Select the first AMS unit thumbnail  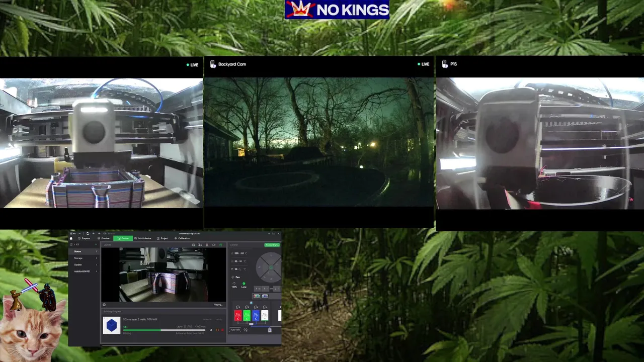coord(256,296)
